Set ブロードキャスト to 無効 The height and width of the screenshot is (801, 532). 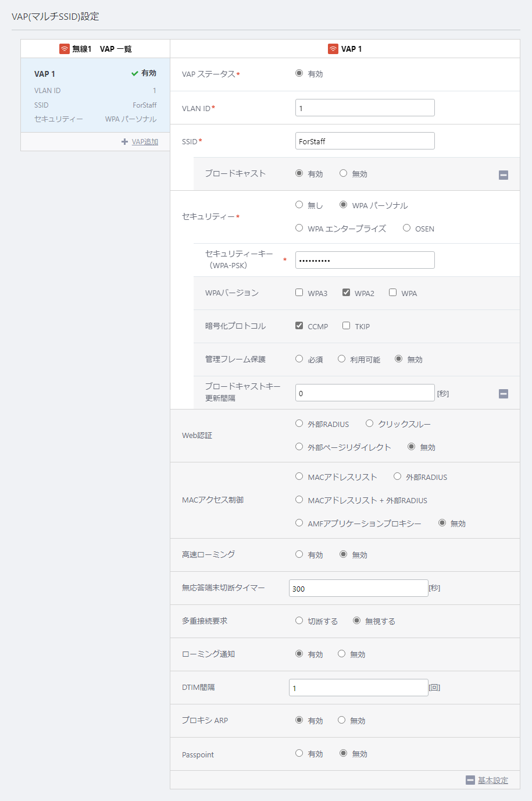[x=343, y=173]
